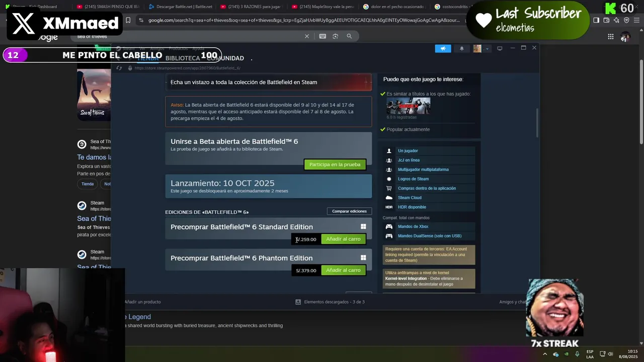Open Battlefield collection banner on Steam
644x362 pixels.
point(269,82)
